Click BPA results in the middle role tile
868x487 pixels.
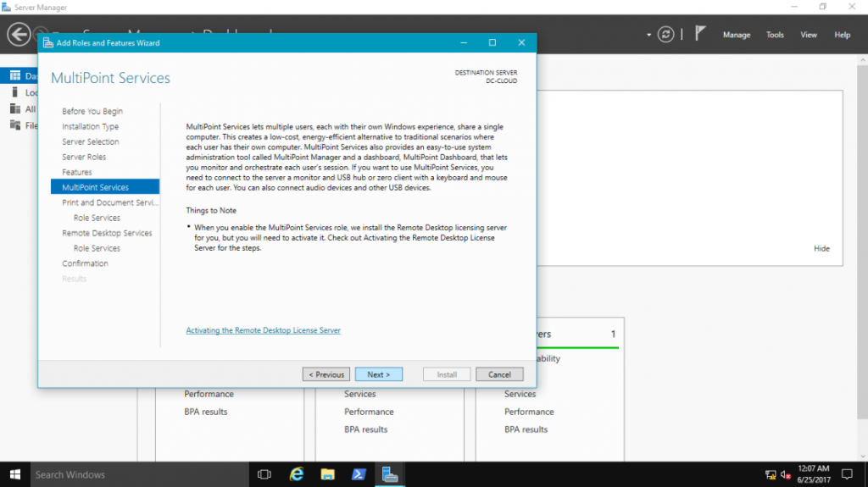tap(365, 429)
